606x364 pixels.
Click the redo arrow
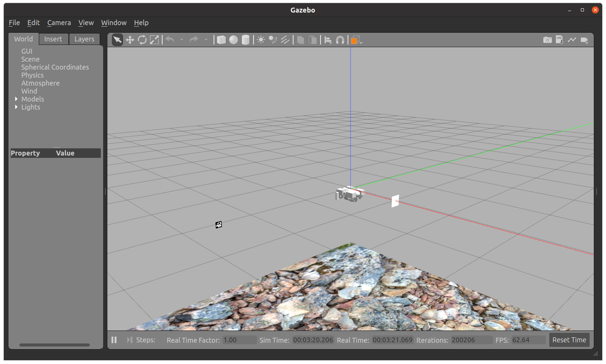click(194, 40)
